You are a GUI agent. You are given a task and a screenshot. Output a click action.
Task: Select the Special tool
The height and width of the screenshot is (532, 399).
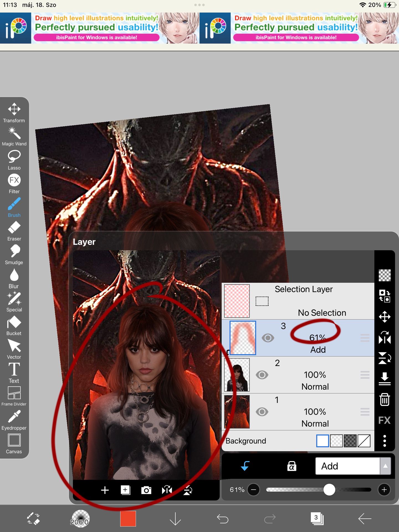[14, 302]
